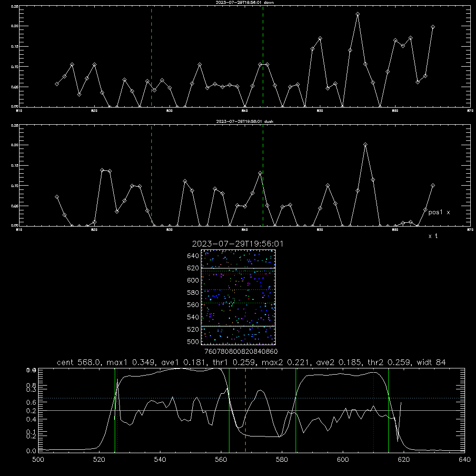The width and height of the screenshot is (476, 476).
Task: Click the lower white horizontal line in scatter image
Action: click(238, 326)
